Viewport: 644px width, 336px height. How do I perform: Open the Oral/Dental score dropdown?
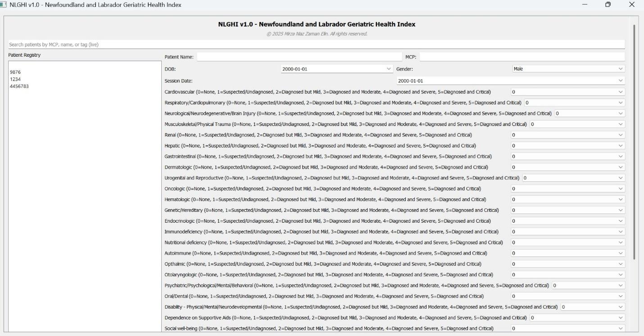tap(568, 296)
